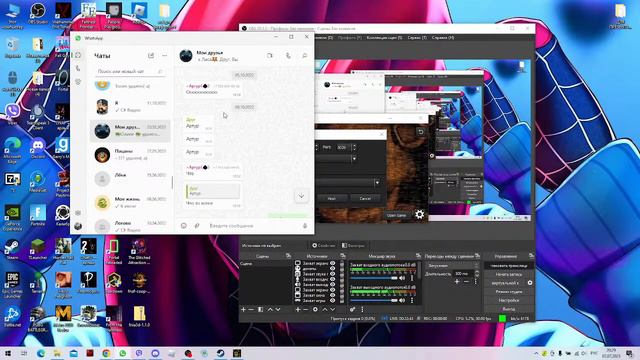Open transition type dropdown Затухание
The height and width of the screenshot is (360, 640).
click(452, 266)
